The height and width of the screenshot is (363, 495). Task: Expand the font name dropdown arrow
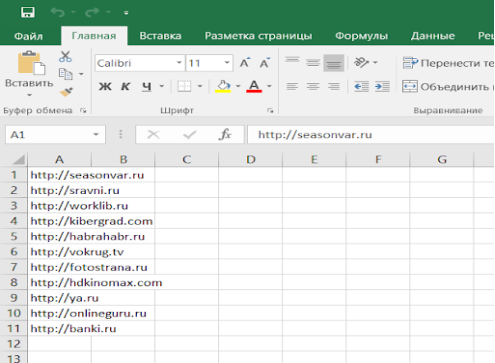(x=179, y=63)
